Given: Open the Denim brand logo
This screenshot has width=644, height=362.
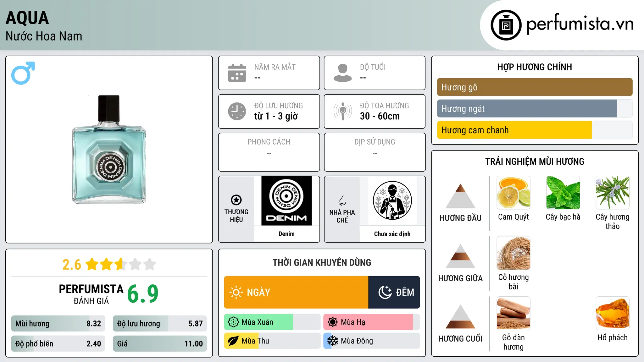Looking at the screenshot, I should pos(286,200).
